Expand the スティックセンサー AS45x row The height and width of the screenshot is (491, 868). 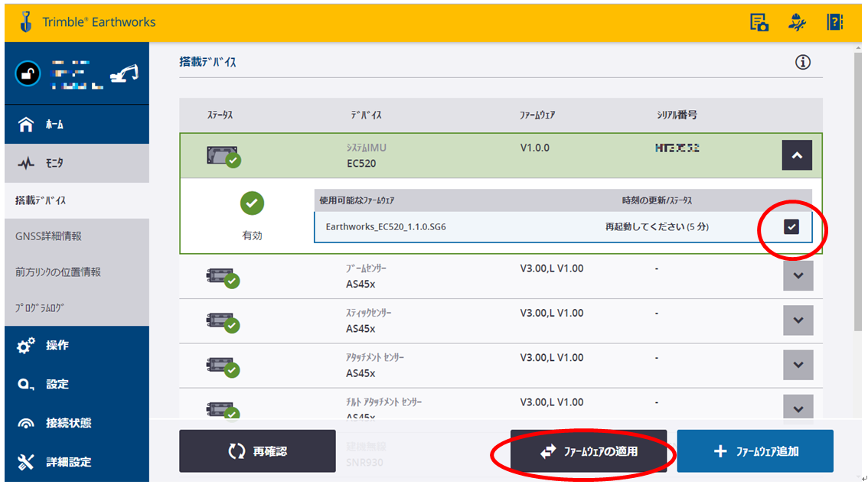click(798, 320)
